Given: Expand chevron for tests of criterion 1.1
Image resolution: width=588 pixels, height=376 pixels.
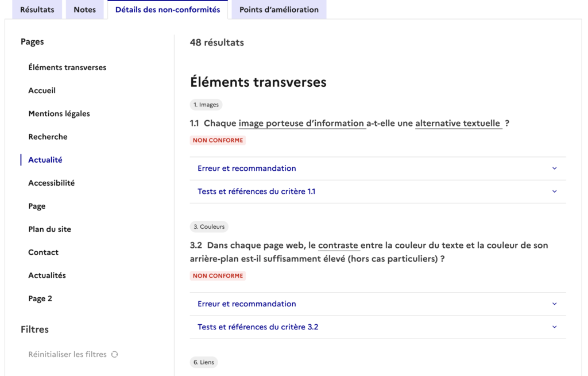Looking at the screenshot, I should [554, 191].
